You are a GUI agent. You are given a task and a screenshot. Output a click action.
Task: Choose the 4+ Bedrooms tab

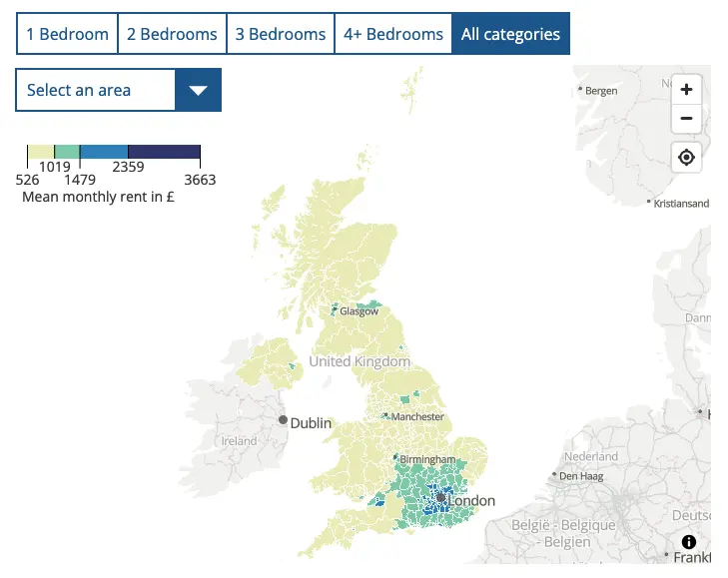393,34
